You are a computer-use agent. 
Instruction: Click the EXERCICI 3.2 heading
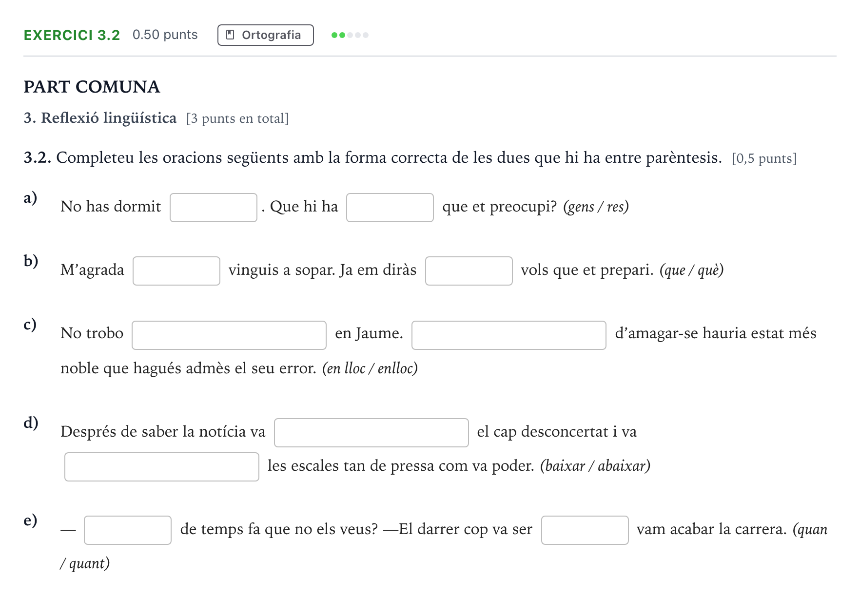pos(72,35)
